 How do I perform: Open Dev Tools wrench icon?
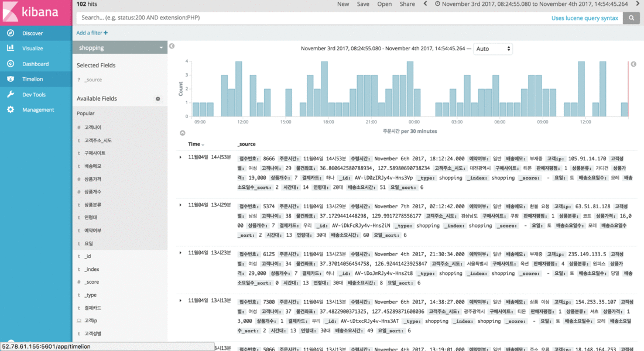click(11, 94)
